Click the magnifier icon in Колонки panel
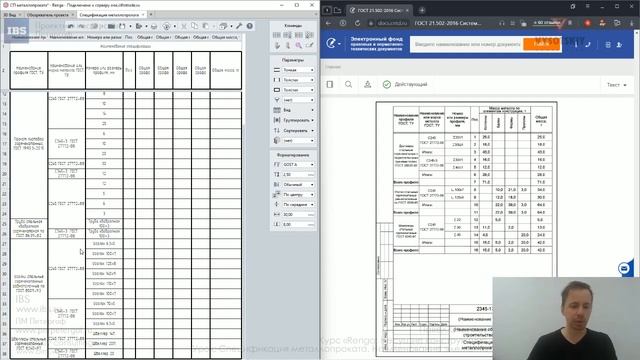 (x=299, y=46)
